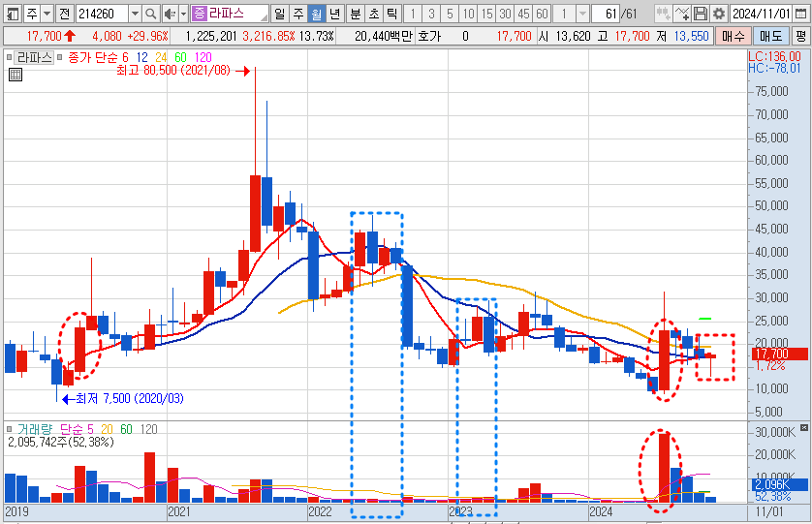
Task: Click the stock code 214260 input field
Action: pos(103,14)
